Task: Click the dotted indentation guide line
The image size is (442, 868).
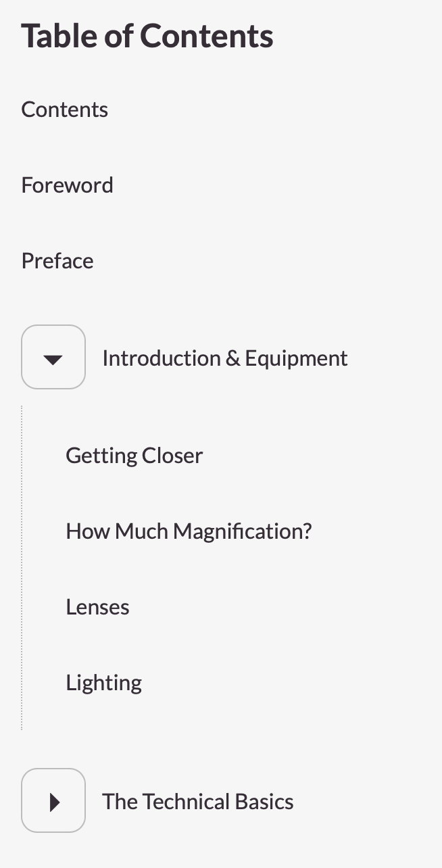Action: point(22,568)
